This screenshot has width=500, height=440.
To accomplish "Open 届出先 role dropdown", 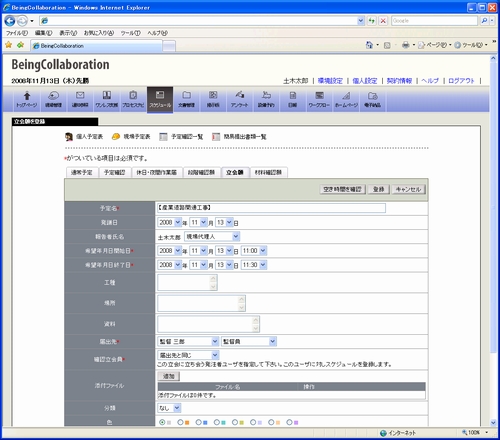I will [x=249, y=341].
